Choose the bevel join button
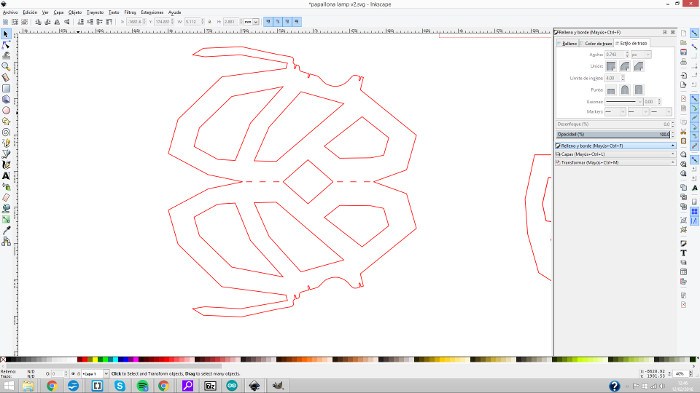 tap(638, 67)
